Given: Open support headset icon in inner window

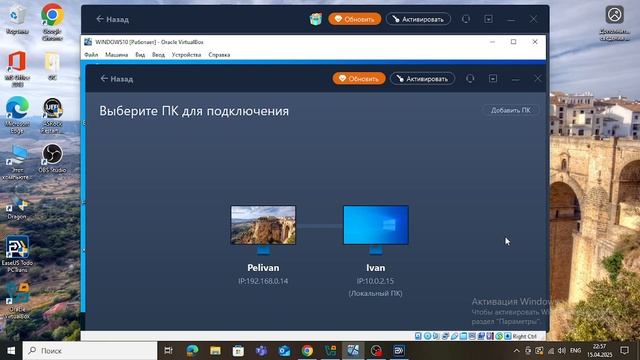Looking at the screenshot, I should tap(470, 78).
